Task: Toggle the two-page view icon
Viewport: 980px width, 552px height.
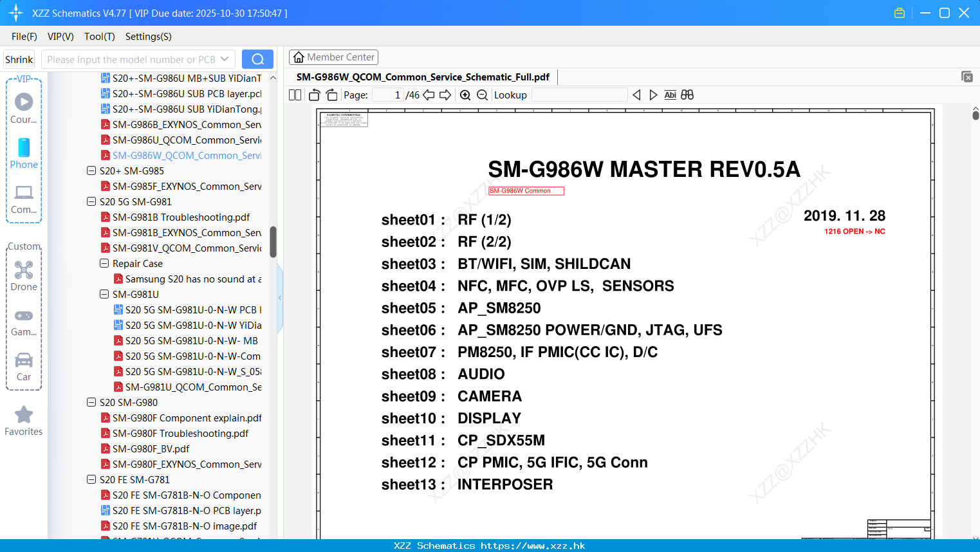Action: click(295, 95)
